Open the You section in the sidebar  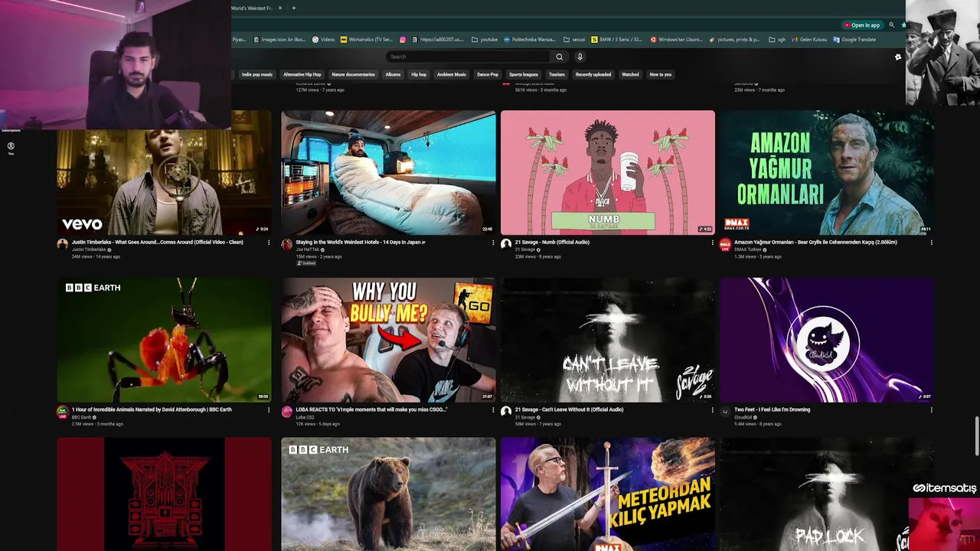tap(11, 148)
